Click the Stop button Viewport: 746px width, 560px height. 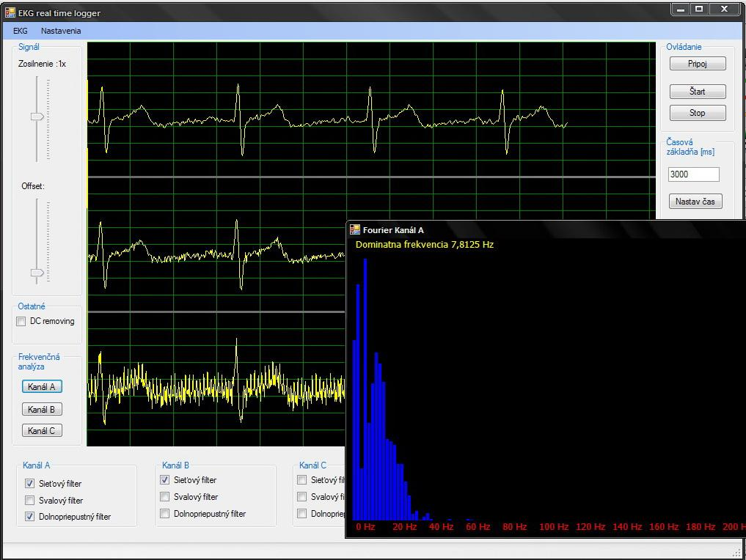tap(698, 113)
